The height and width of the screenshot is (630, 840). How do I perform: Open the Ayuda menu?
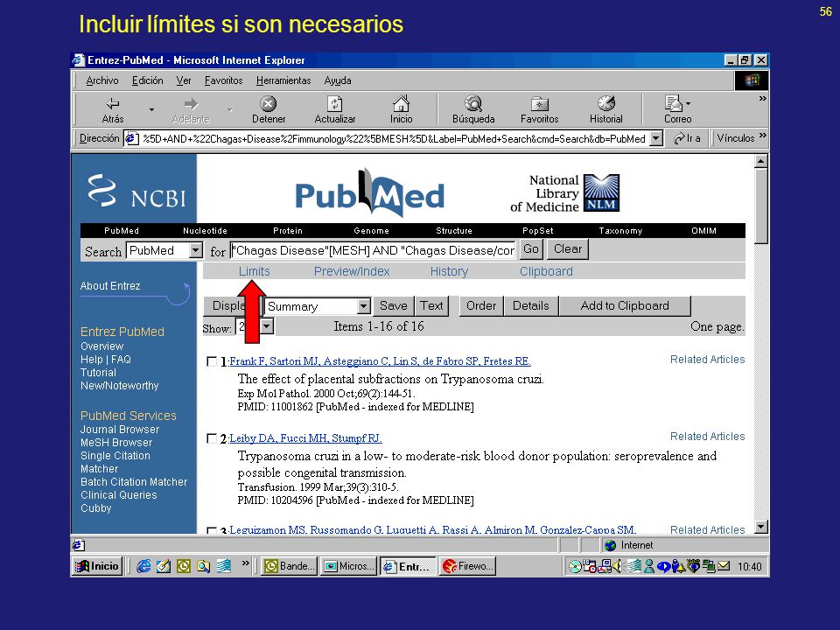338,80
